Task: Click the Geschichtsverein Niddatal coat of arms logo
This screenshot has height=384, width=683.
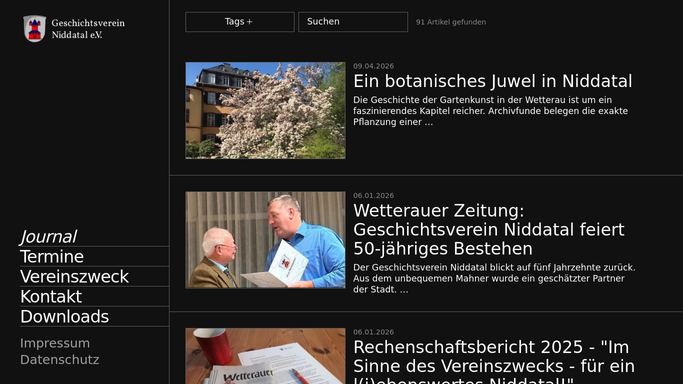Action: pyautogui.click(x=34, y=29)
